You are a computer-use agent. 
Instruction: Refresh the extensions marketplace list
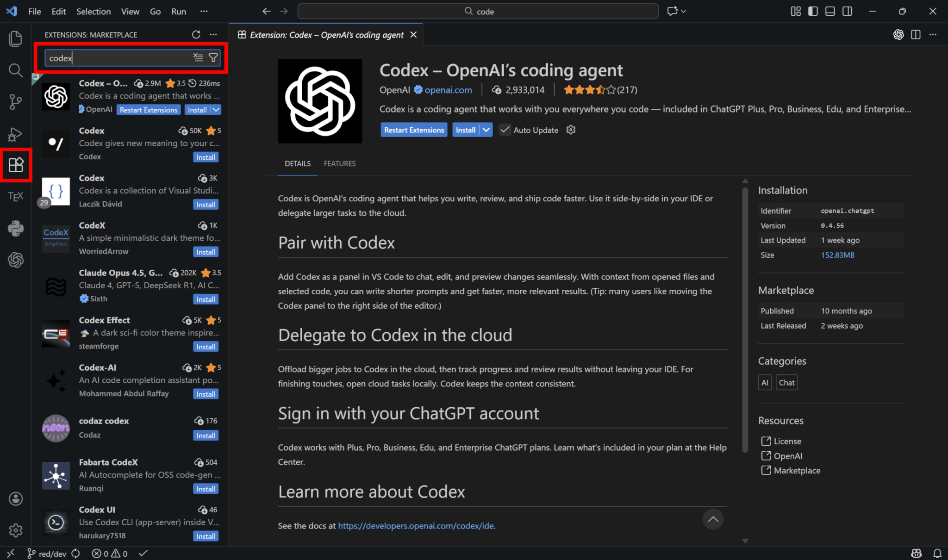click(196, 35)
